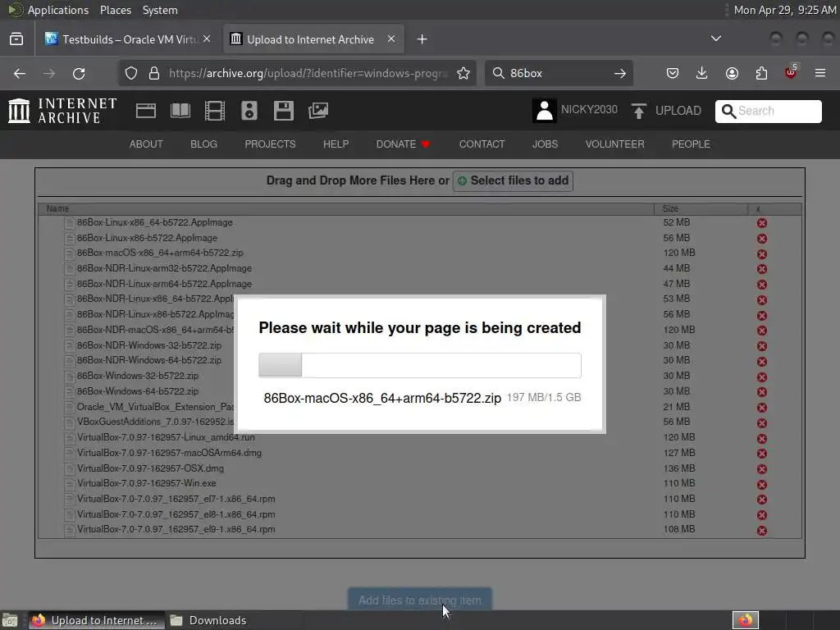840x630 pixels.
Task: Open the Firefox view button left of tabs
Action: 16,39
